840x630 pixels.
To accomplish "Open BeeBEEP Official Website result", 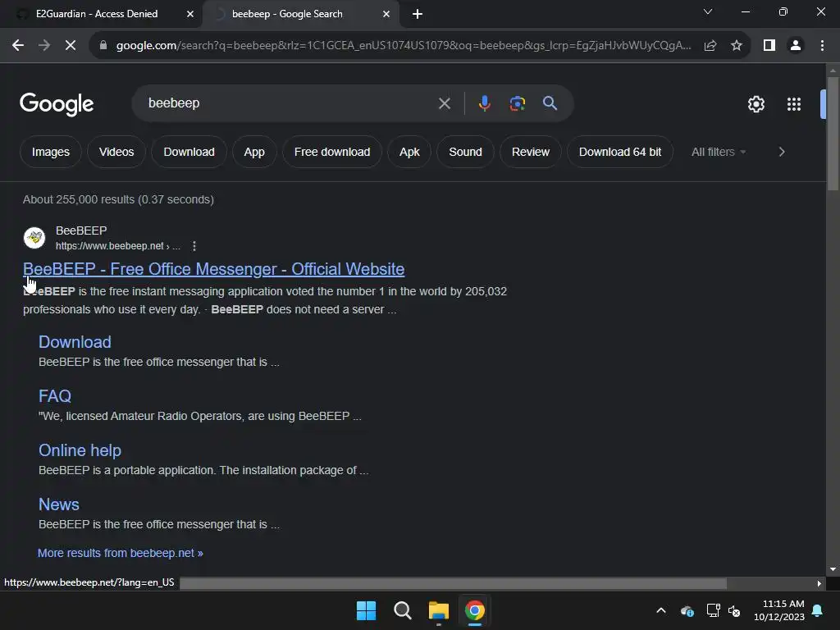I will 214,269.
